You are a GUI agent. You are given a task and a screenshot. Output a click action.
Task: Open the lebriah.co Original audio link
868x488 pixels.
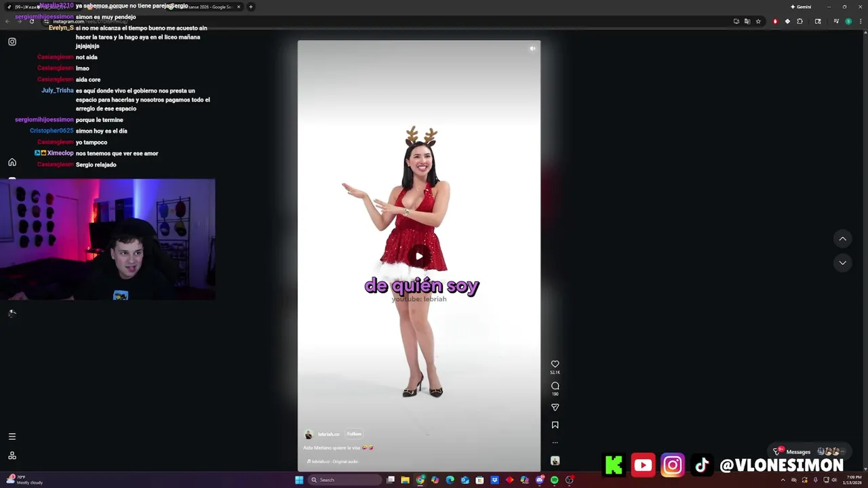tap(333, 462)
